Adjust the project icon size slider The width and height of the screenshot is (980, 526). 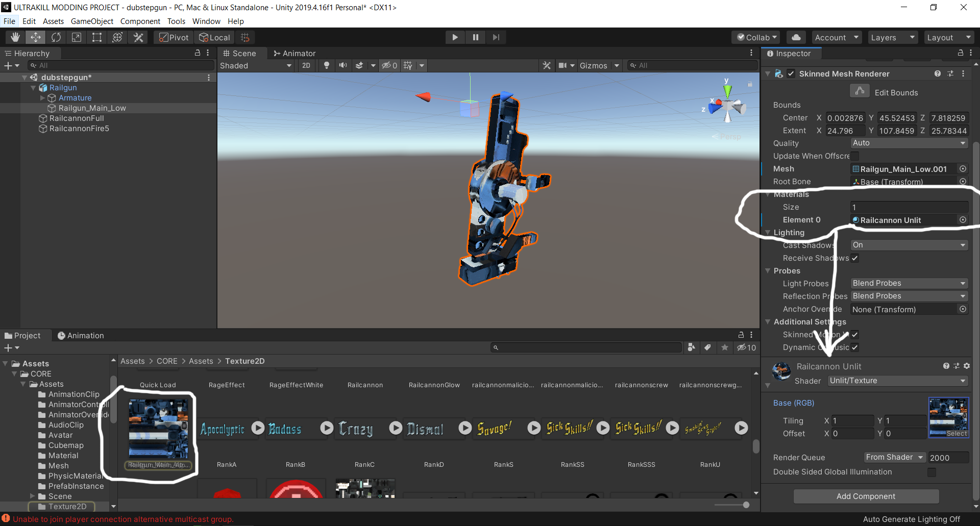pyautogui.click(x=746, y=505)
